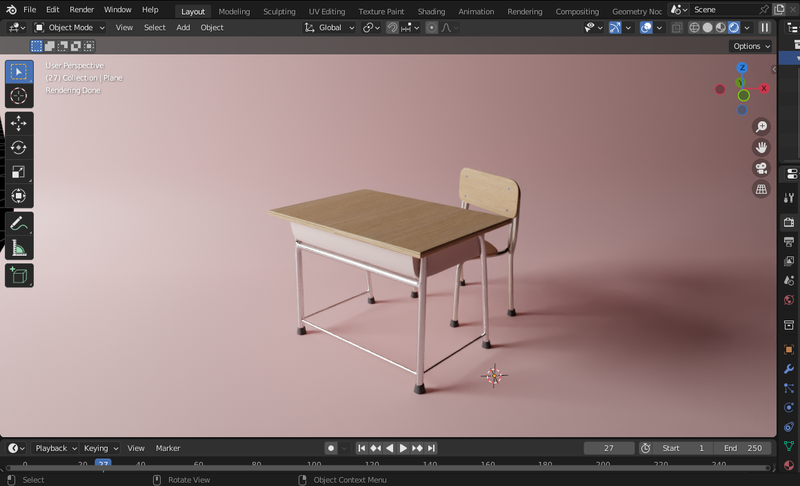Viewport: 800px width, 486px height.
Task: Select the Annotate tool
Action: tap(19, 224)
